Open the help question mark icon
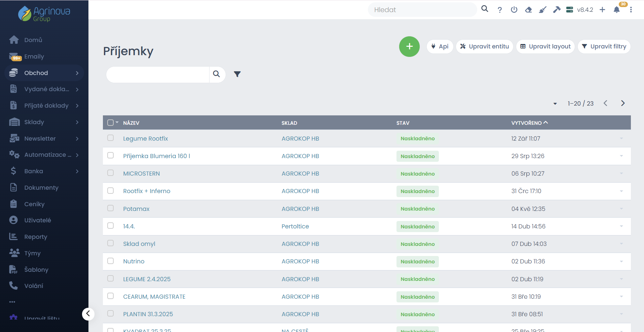Viewport: 644px width, 332px height. [x=500, y=10]
